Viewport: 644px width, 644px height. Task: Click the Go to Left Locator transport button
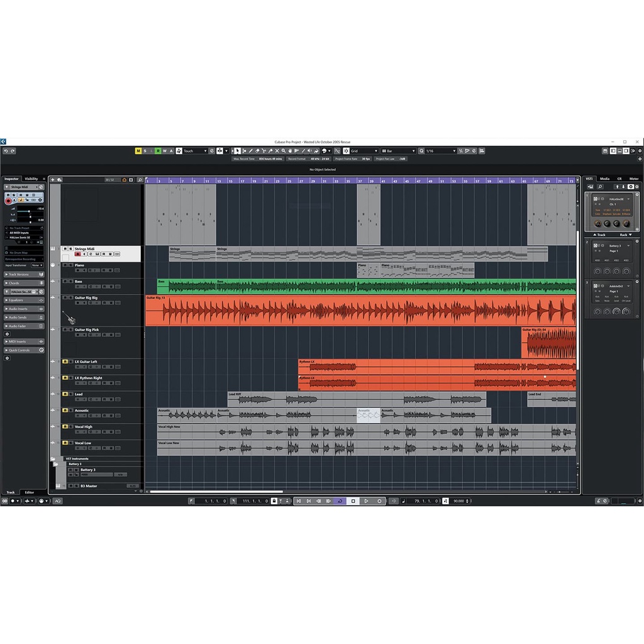pos(299,501)
